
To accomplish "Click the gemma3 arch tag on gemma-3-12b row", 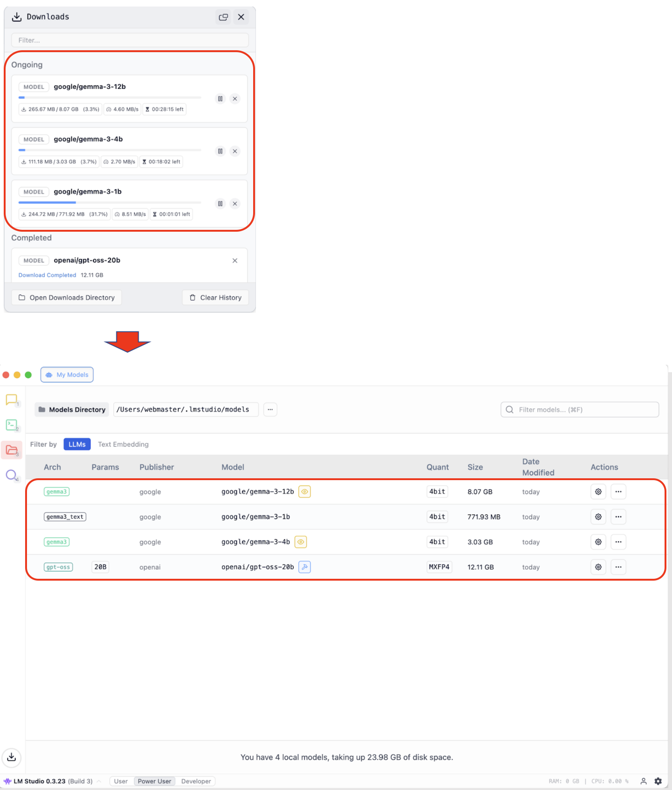I will point(57,492).
